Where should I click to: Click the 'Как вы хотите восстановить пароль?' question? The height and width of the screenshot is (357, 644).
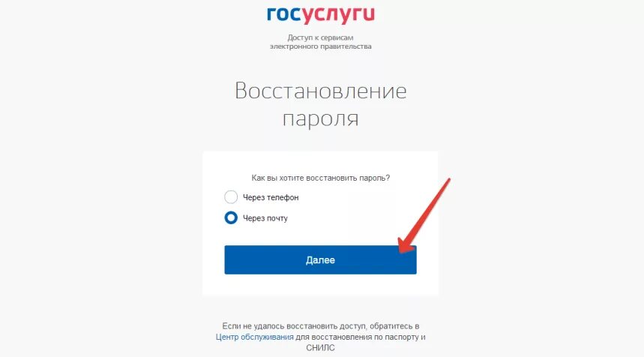[x=321, y=178]
